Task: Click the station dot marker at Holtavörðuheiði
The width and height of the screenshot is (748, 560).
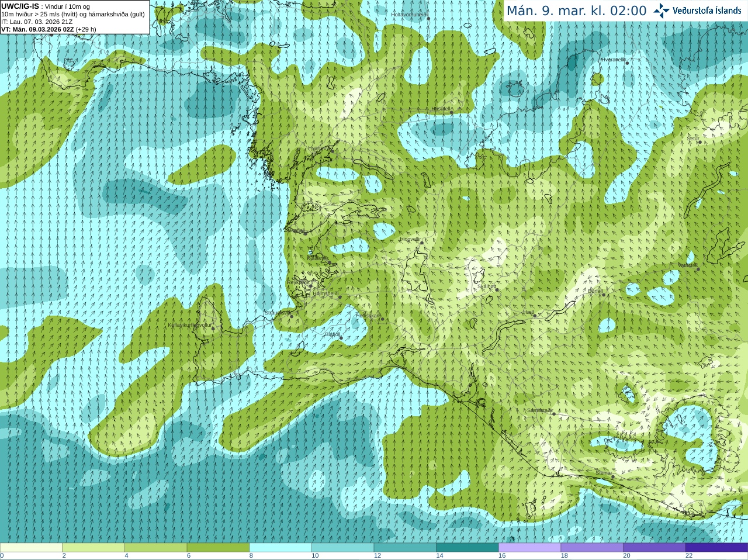Action: 428,19
